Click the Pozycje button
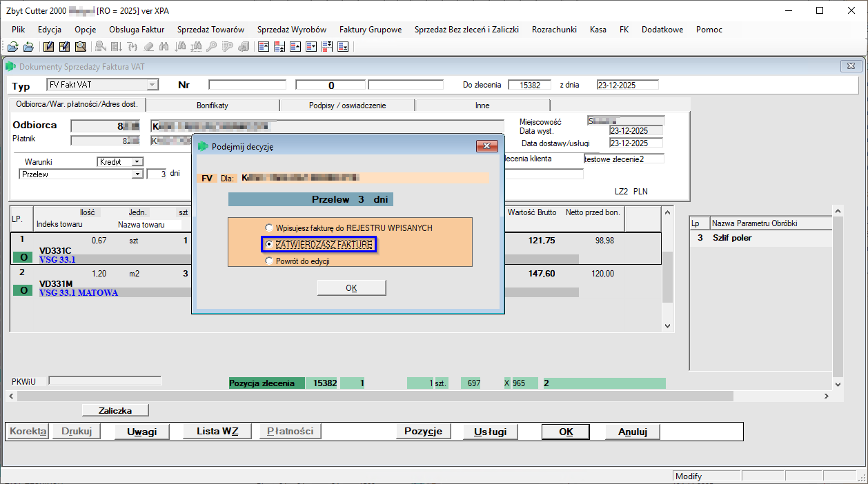868x484 pixels. coord(423,432)
